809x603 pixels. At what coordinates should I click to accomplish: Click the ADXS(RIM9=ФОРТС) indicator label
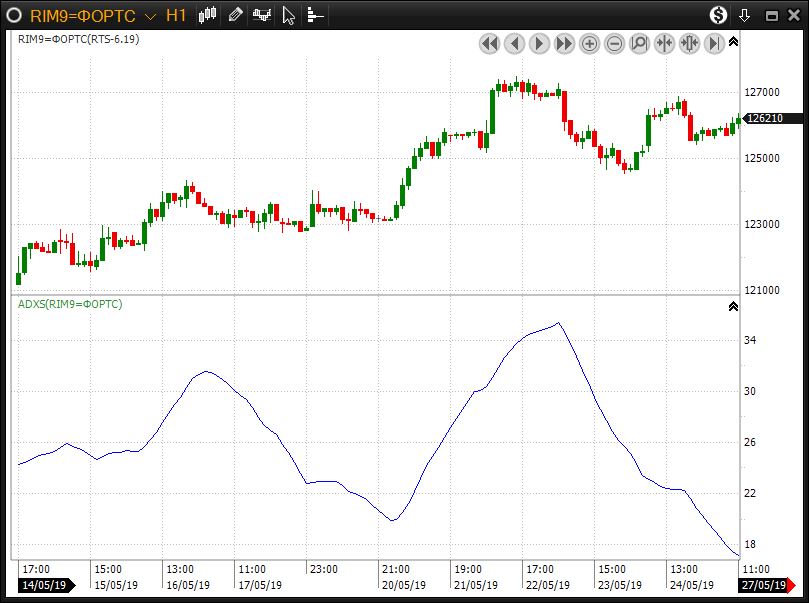tap(70, 304)
